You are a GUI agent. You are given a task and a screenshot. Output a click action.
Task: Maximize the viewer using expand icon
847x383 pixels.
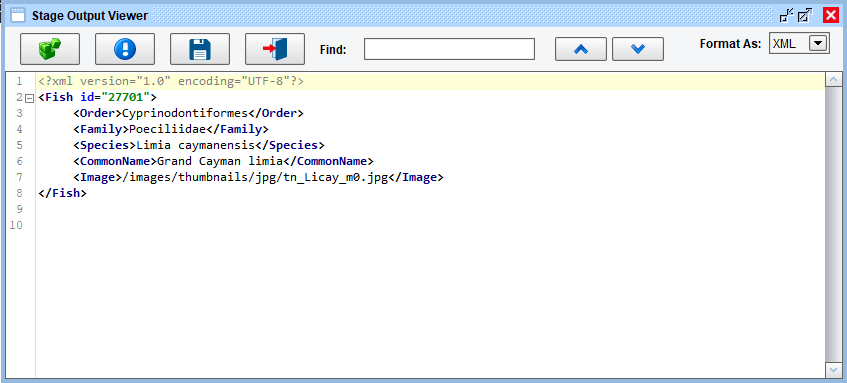[x=805, y=16]
